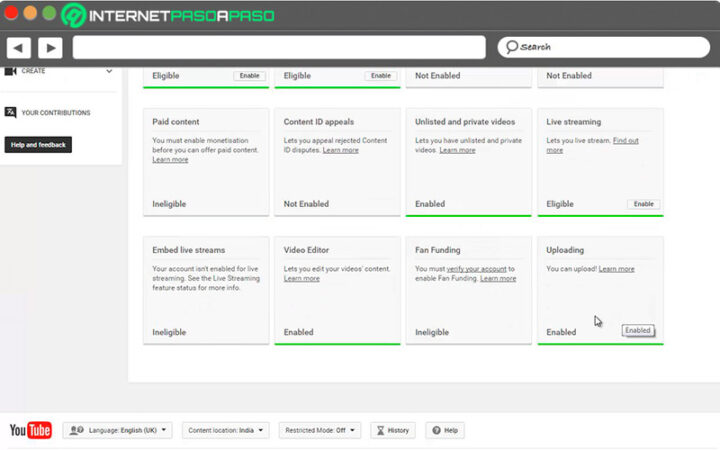Open the Restricted Mode: Off dropdown
Screen dimensions: 720x450
(x=319, y=430)
